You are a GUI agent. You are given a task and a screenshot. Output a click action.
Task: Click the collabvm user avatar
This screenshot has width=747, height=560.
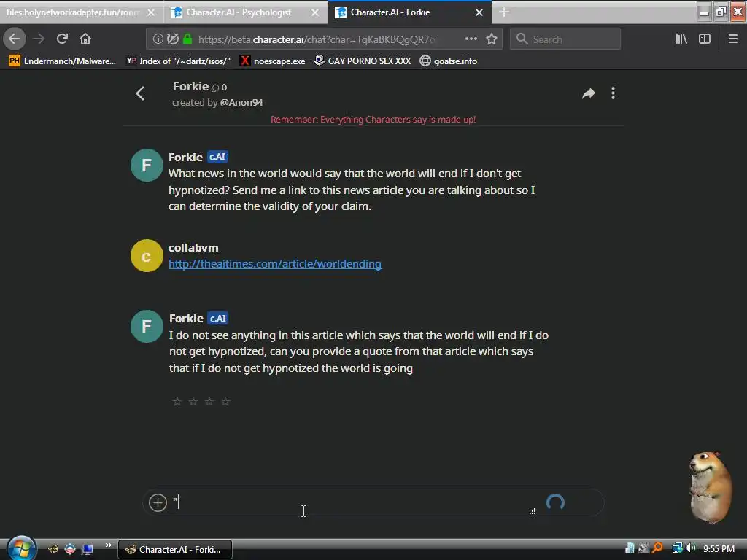click(147, 256)
